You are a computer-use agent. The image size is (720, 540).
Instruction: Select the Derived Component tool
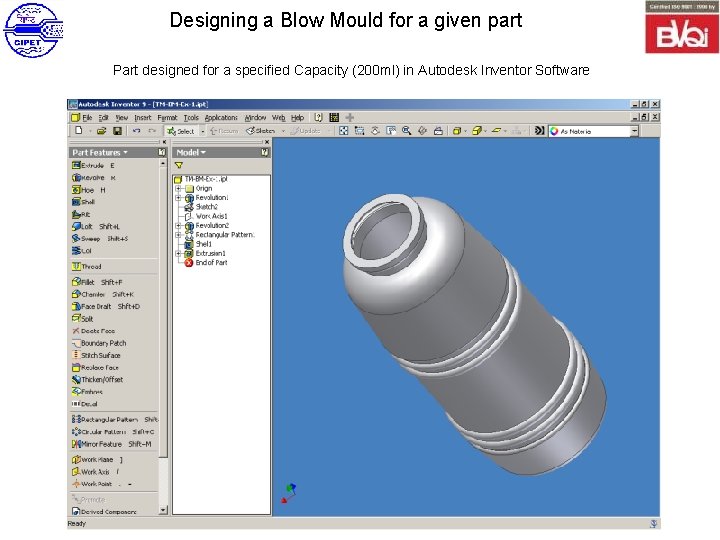point(104,511)
